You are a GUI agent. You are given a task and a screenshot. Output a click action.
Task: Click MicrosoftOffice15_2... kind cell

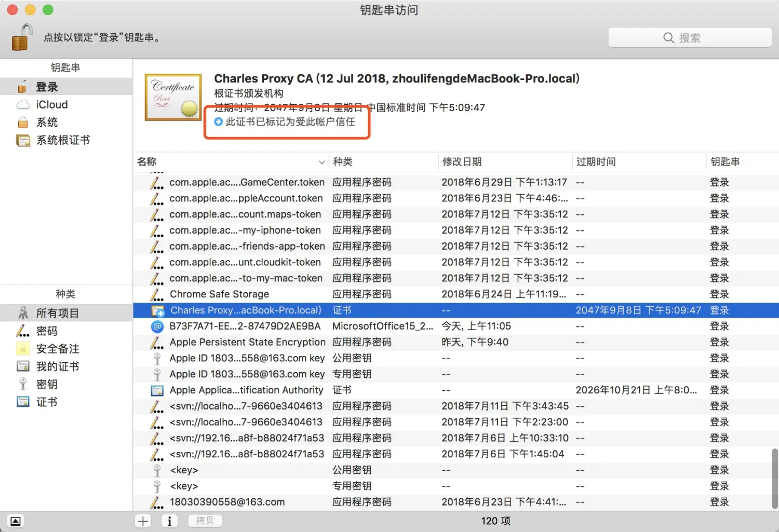(383, 326)
